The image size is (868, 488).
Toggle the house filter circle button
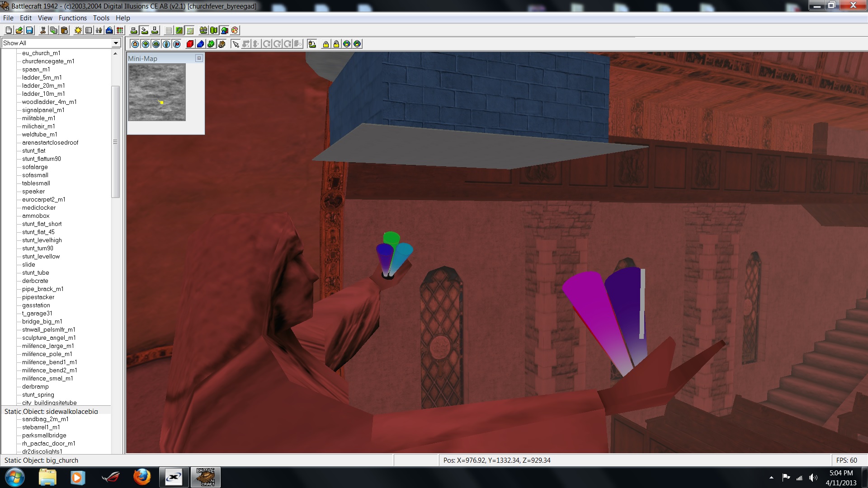click(135, 44)
